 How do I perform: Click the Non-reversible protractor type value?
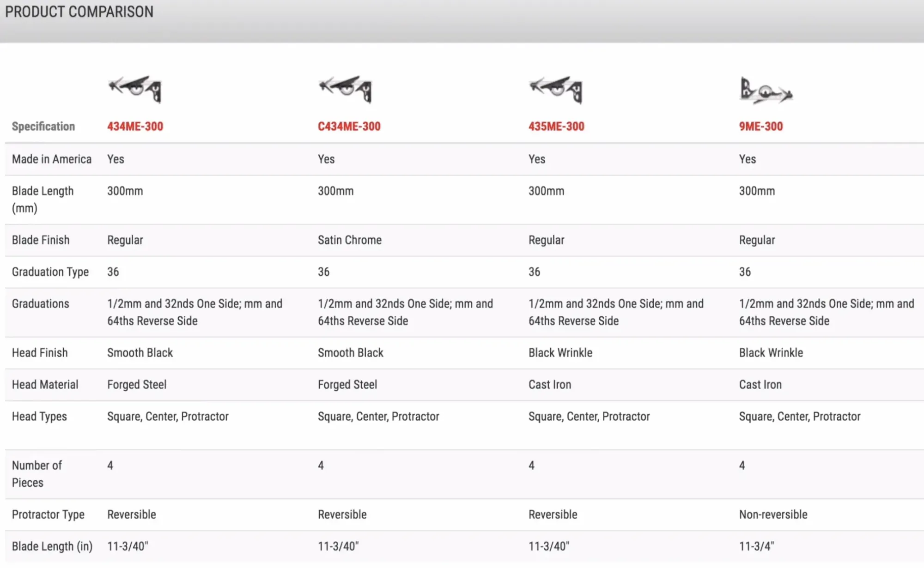[773, 514]
